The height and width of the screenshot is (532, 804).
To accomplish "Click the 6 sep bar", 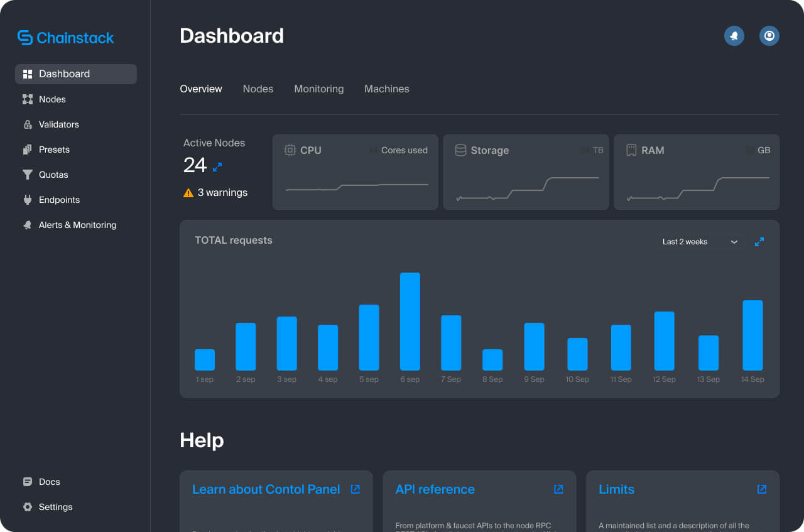I will (410, 322).
